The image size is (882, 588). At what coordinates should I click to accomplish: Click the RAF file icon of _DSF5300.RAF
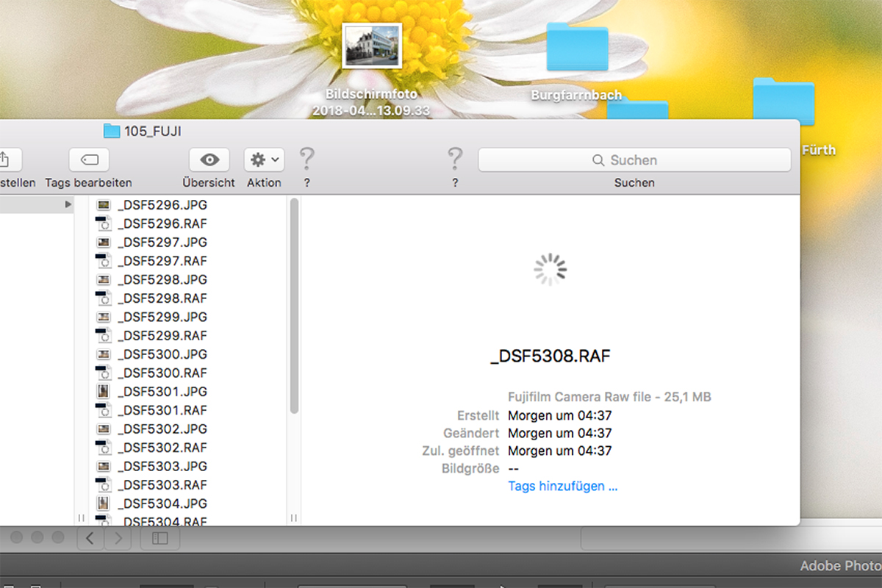pos(103,373)
